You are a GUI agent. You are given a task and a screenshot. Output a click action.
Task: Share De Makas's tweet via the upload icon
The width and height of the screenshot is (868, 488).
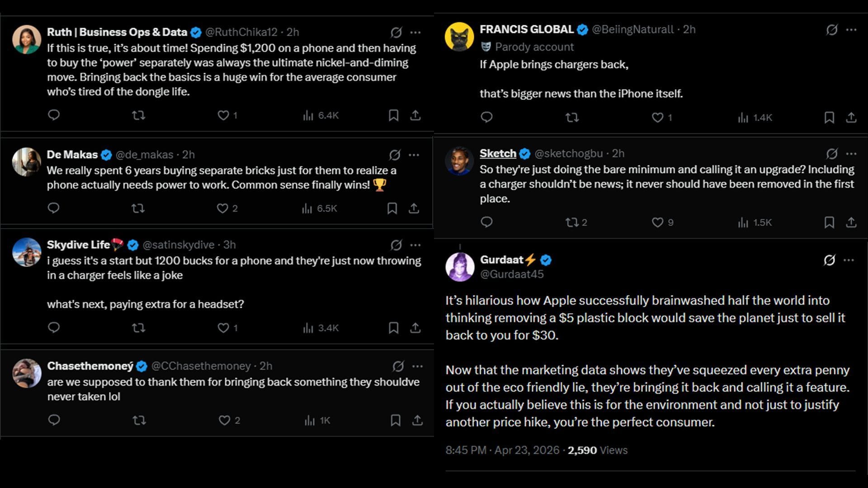point(413,208)
